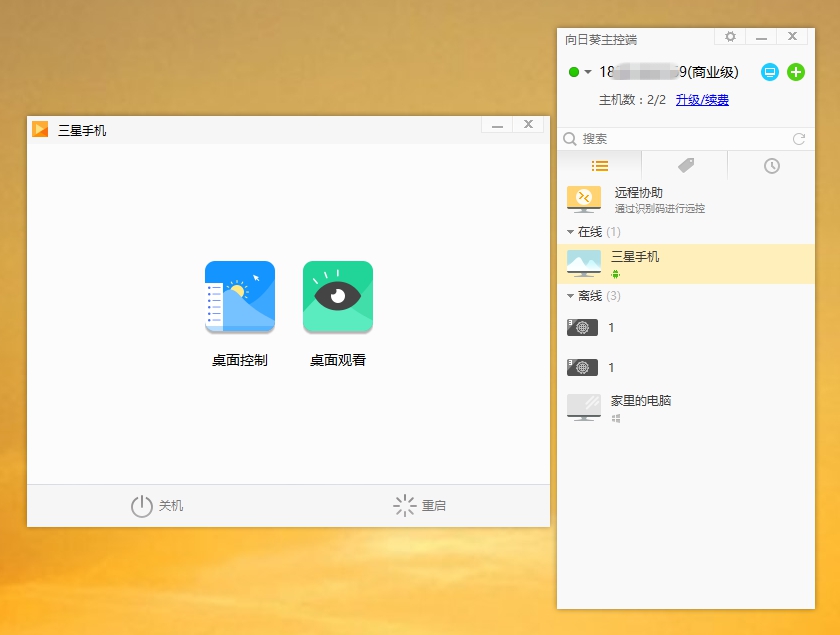Switch to the recent history clock tab
The width and height of the screenshot is (840, 635).
click(x=771, y=166)
